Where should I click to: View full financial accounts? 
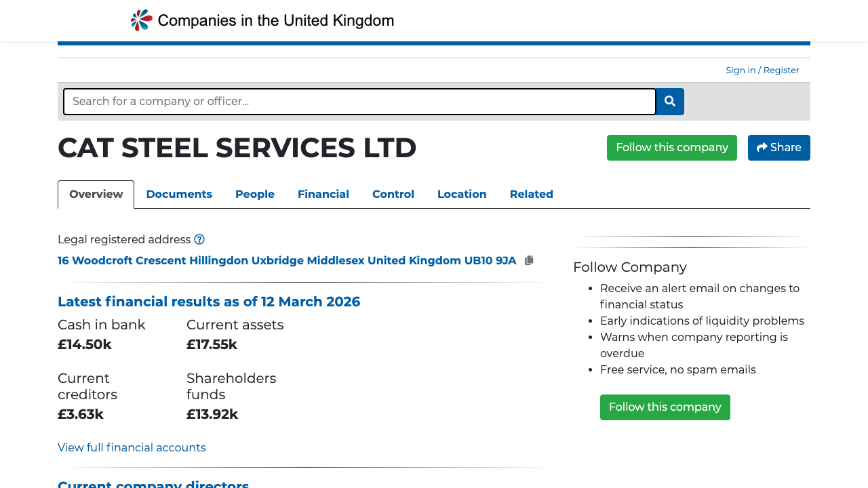pyautogui.click(x=132, y=447)
